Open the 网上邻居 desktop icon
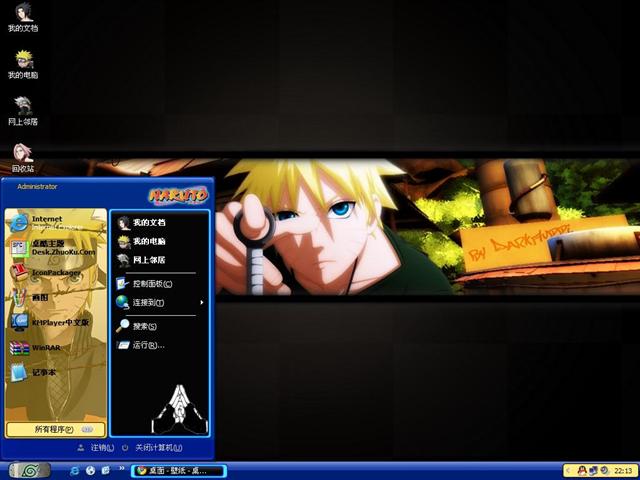The height and width of the screenshot is (480, 640). (x=23, y=111)
